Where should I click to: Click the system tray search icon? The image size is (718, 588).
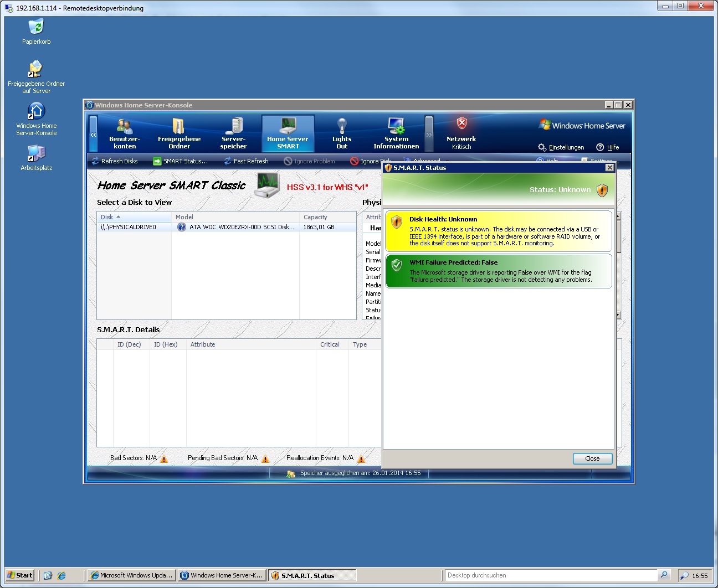(684, 576)
